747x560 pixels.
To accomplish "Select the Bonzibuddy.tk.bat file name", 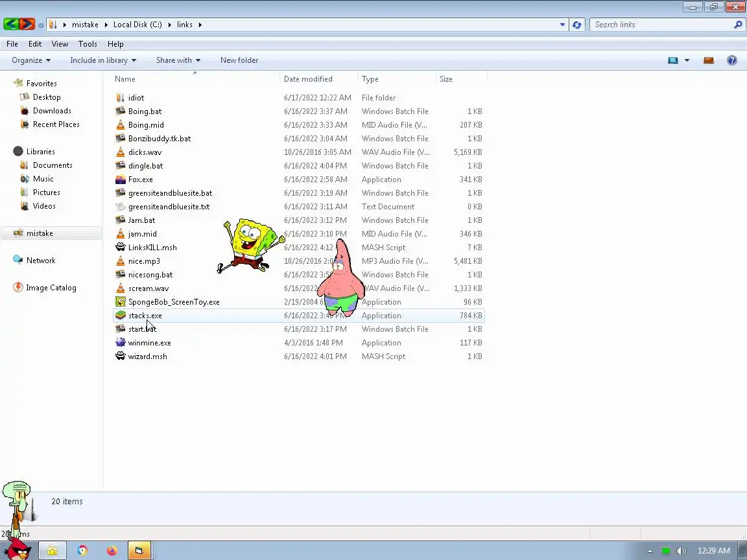I will (160, 139).
